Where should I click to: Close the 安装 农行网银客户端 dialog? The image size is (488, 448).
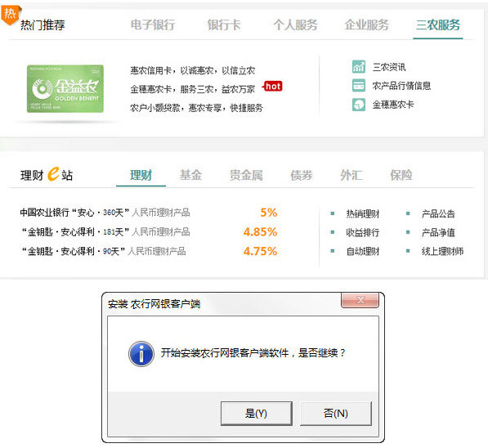360,300
